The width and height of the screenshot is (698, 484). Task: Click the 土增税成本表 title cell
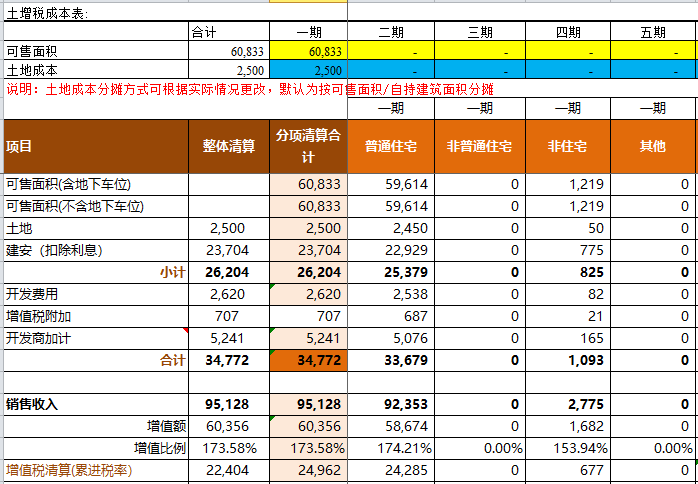[47, 12]
